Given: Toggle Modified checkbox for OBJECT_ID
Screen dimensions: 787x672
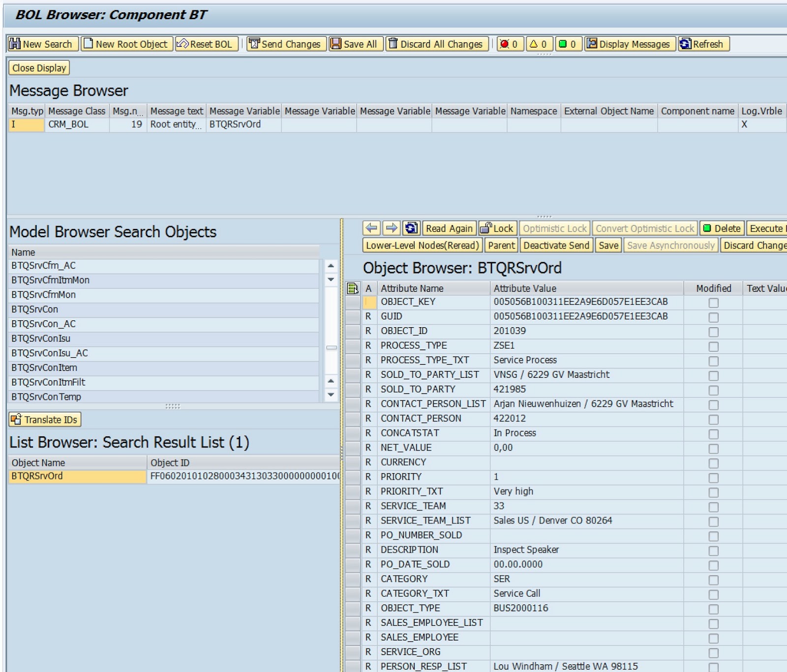Looking at the screenshot, I should pyautogui.click(x=713, y=332).
